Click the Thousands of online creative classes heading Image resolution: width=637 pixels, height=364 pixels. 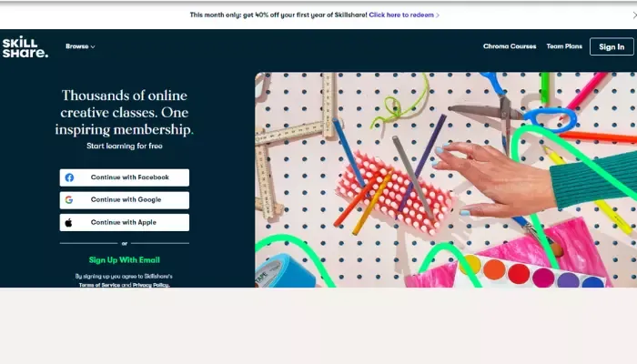(125, 113)
